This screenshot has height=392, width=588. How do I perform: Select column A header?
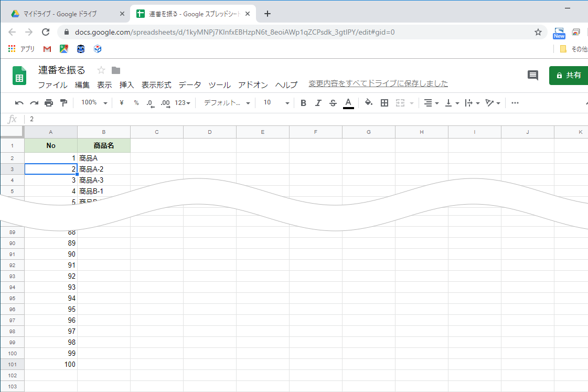[51, 132]
